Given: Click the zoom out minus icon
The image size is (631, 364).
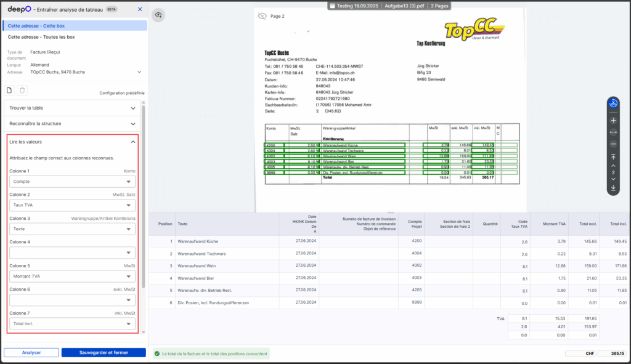Looking at the screenshot, I should pos(613,144).
